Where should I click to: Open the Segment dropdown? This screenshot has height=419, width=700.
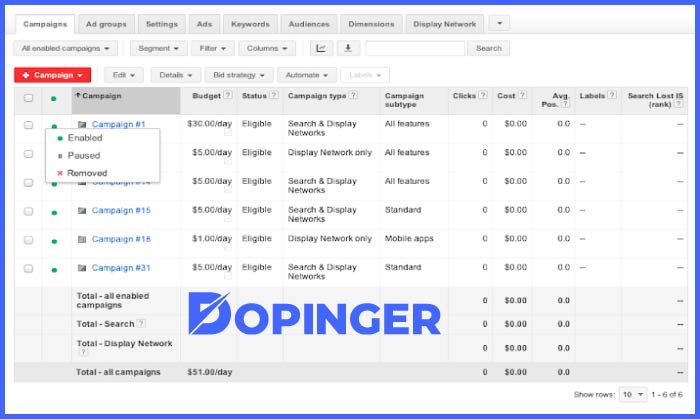click(158, 48)
